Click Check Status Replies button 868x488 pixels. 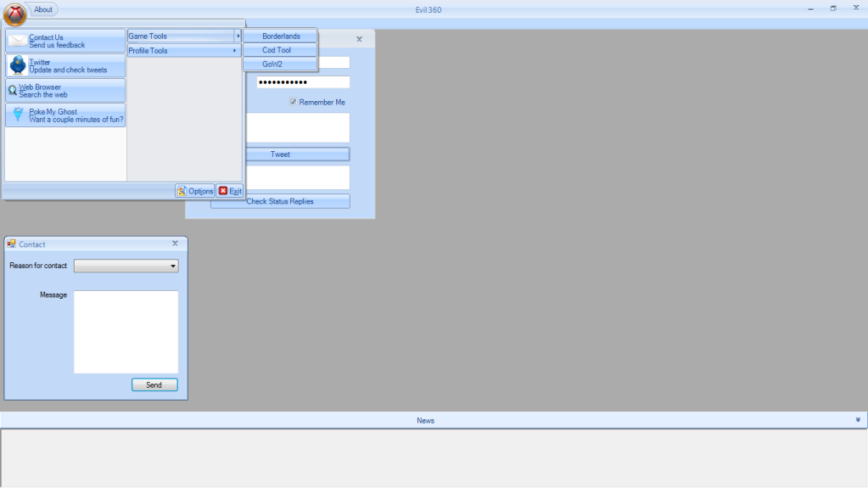(x=280, y=201)
